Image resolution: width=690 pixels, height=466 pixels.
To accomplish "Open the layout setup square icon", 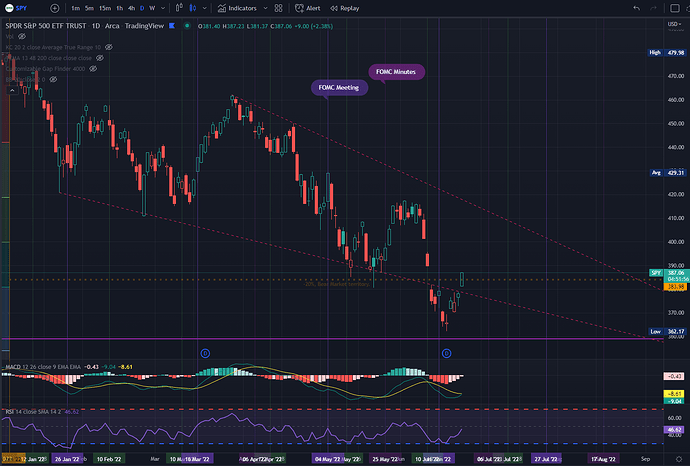I will [675, 8].
